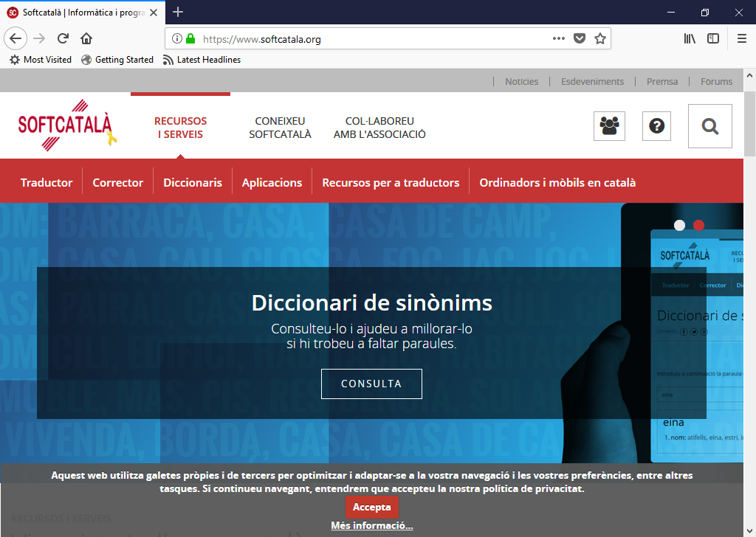The image size is (756, 537).
Task: Open Getting Started bookmark
Action: (x=117, y=60)
